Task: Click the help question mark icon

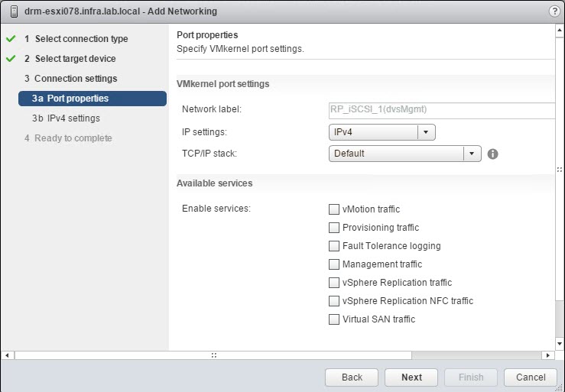Action: (554, 11)
